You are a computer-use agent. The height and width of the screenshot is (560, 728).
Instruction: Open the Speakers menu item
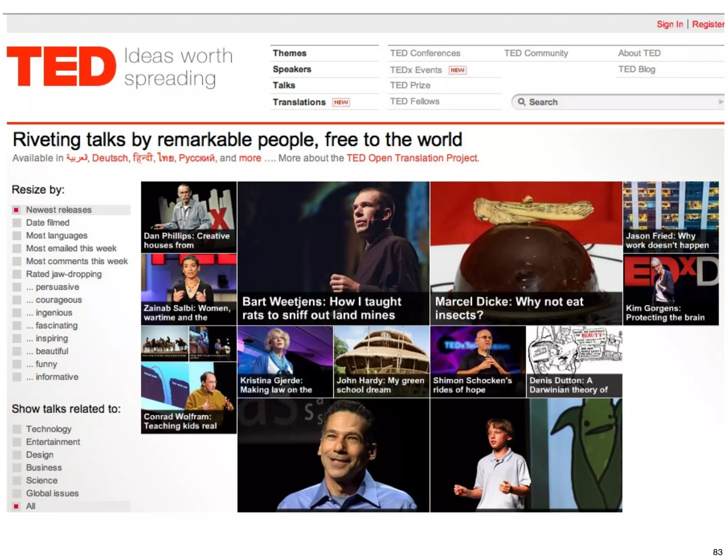(x=292, y=69)
